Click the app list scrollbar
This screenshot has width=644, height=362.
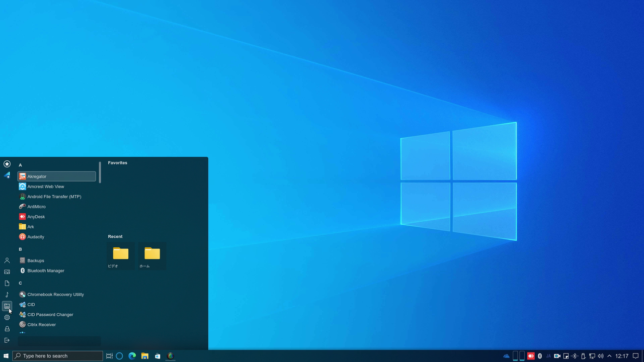[100, 172]
